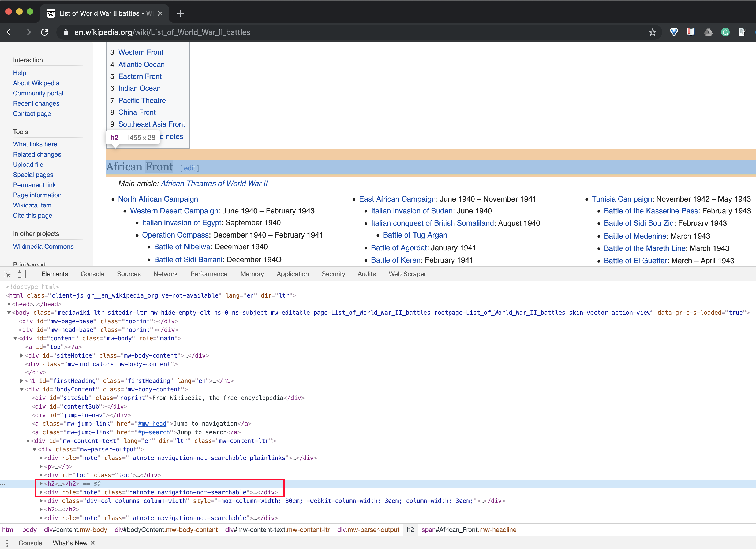Switch to the Network tab
The image size is (756, 549).
[x=165, y=274]
